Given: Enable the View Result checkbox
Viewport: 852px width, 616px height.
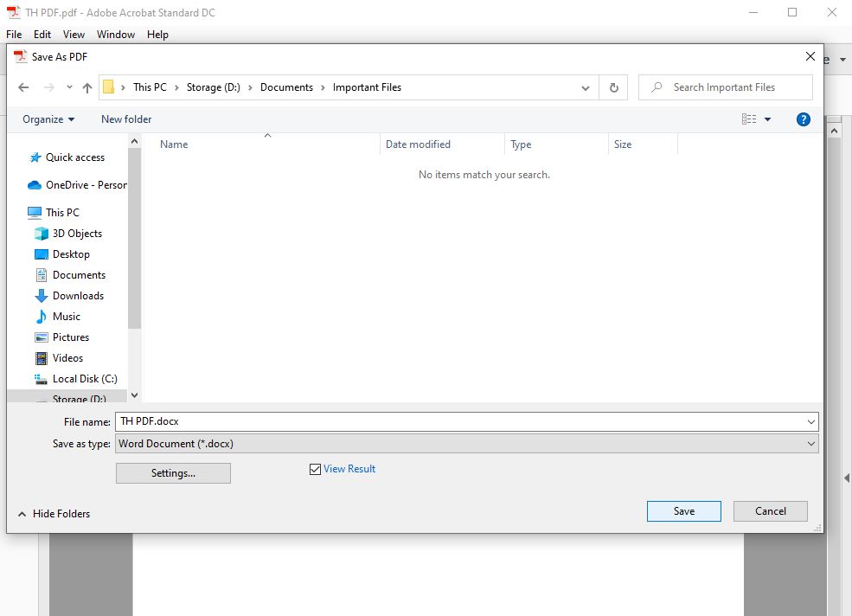Looking at the screenshot, I should click(x=315, y=468).
